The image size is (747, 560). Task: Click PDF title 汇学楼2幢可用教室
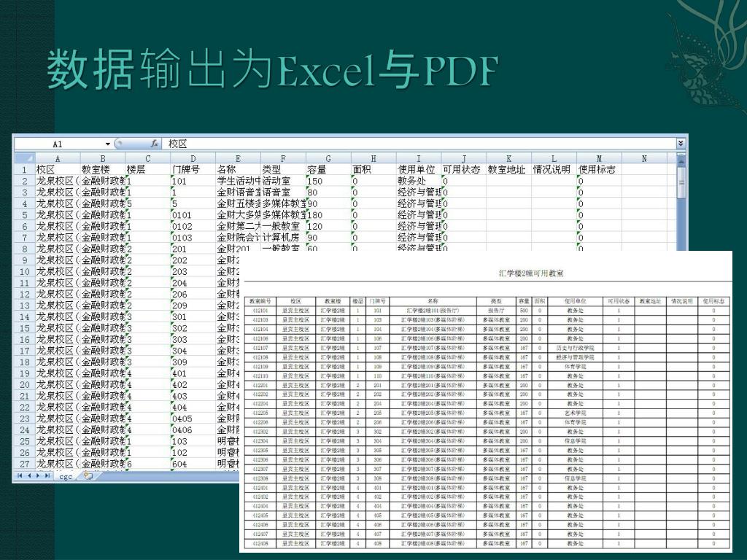click(x=531, y=273)
